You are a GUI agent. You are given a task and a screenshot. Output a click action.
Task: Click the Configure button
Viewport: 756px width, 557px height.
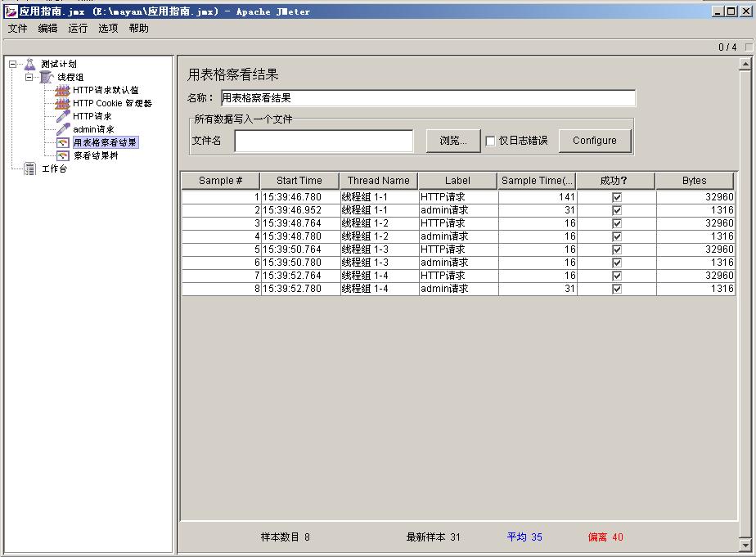pos(595,141)
